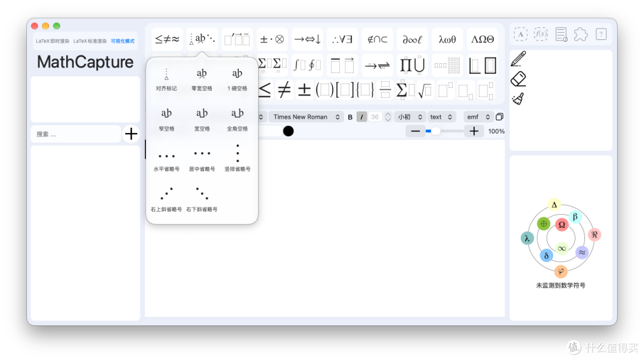
Task: Decrease zoom with the minus button
Action: tap(415, 131)
